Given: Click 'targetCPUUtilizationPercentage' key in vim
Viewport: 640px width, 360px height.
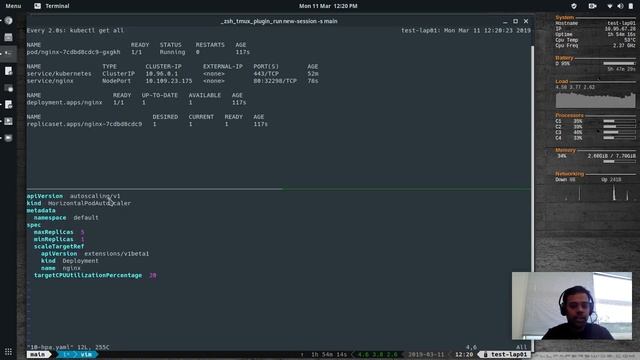Looking at the screenshot, I should pos(88,276).
